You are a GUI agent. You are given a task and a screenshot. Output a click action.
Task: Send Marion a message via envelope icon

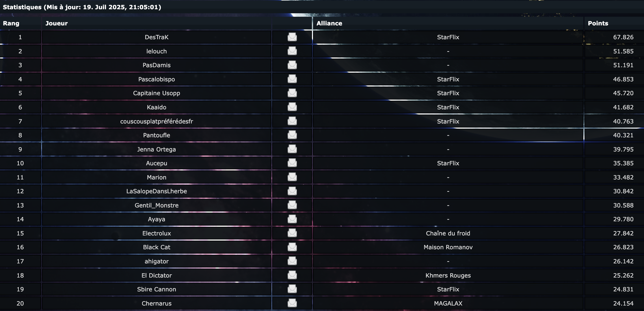click(292, 177)
